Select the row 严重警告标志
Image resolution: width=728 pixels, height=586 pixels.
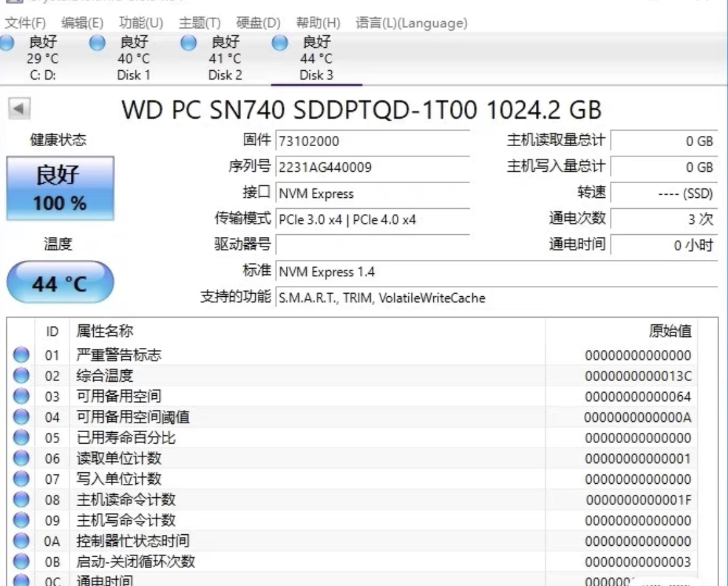coord(353,355)
